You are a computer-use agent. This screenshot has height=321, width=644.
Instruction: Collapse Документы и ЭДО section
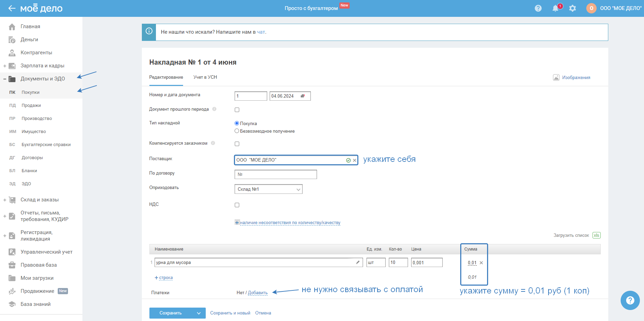(5, 79)
